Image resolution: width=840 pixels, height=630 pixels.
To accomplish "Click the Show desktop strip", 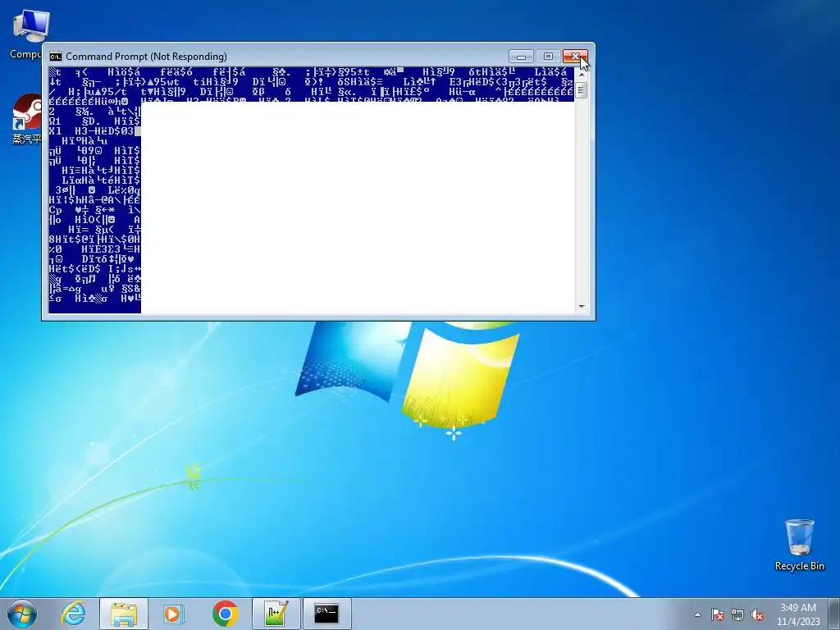I will (834, 614).
